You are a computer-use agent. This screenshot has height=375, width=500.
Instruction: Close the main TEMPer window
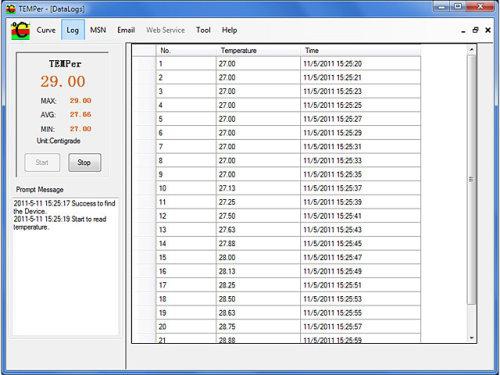coord(480,7)
